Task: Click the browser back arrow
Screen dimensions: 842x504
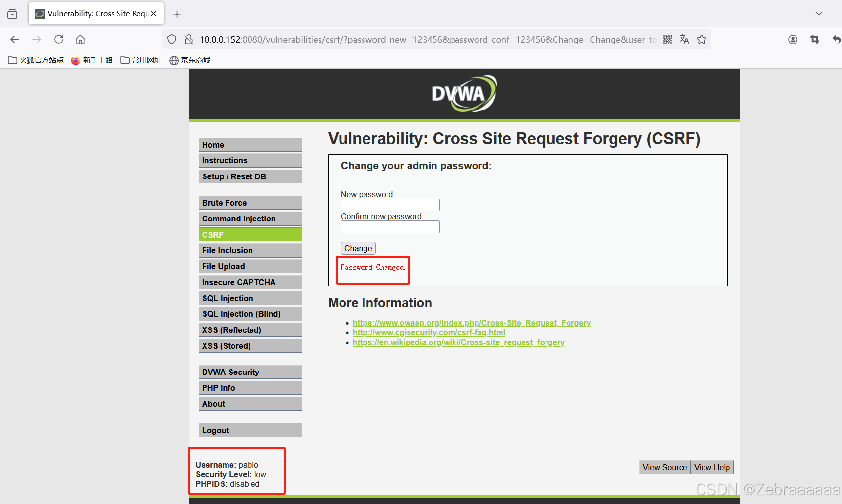Action: coord(15,39)
